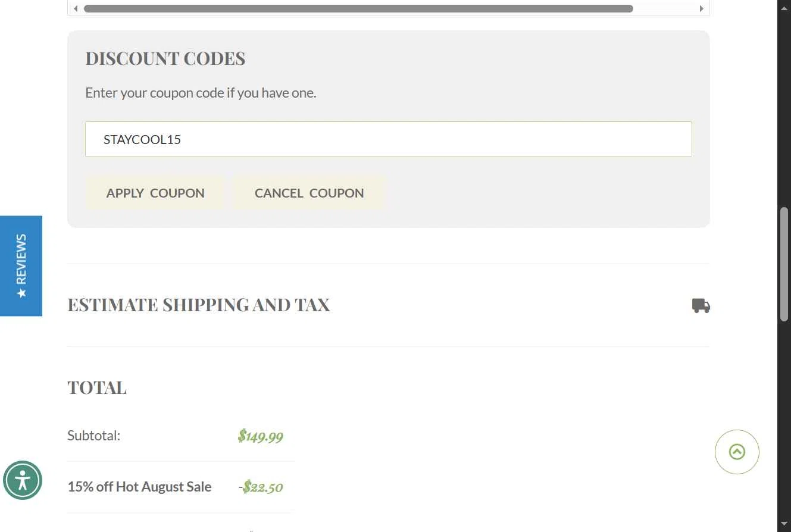Expand Estimate Shipping and Tax section
Image resolution: width=791 pixels, height=532 pixels.
click(389, 305)
